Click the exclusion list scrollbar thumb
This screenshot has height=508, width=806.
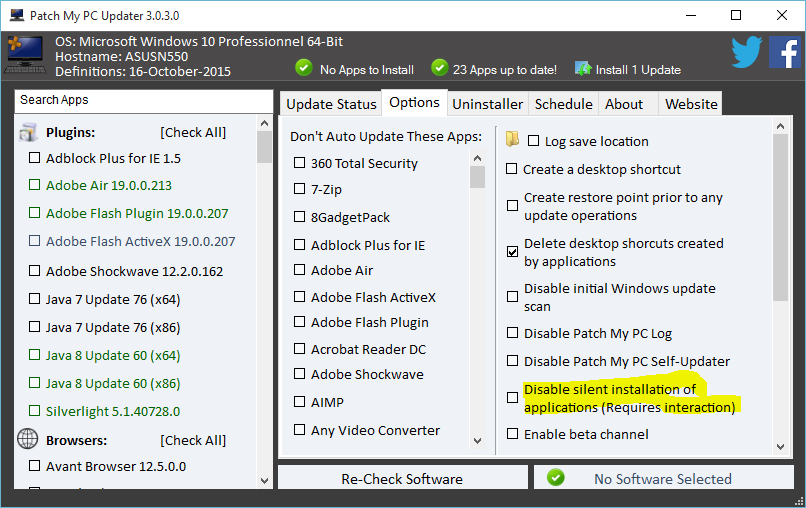pyautogui.click(x=478, y=177)
